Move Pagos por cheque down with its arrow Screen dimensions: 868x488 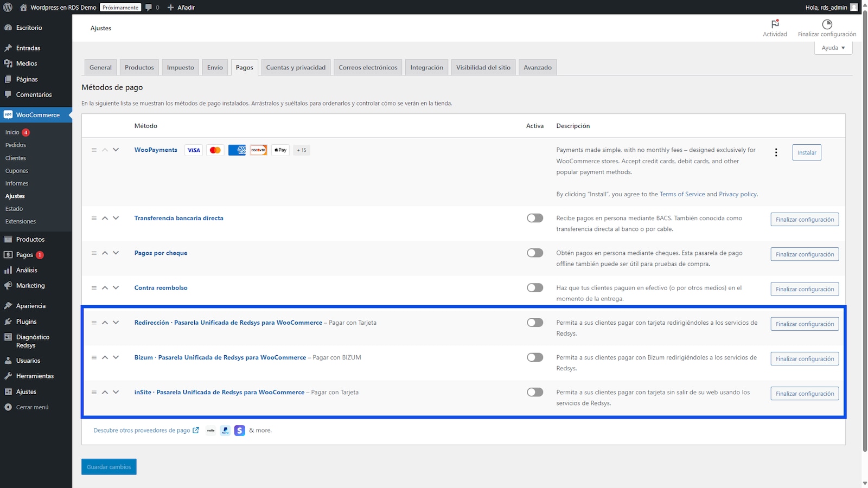tap(116, 253)
